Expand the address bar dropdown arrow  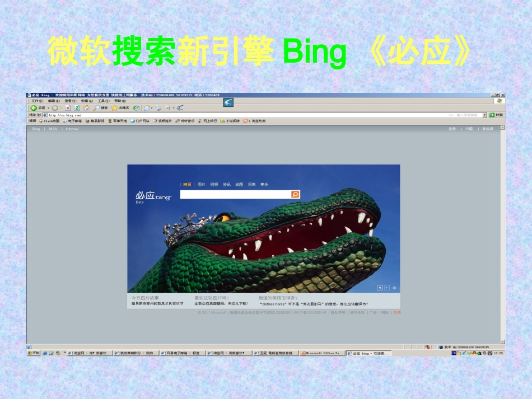click(485, 115)
